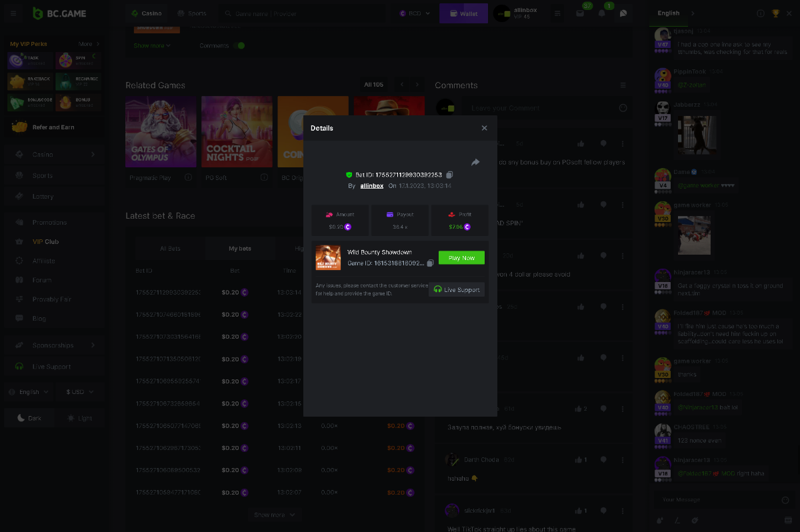The height and width of the screenshot is (532, 800).
Task: Close the Details dialog
Action: tap(485, 128)
